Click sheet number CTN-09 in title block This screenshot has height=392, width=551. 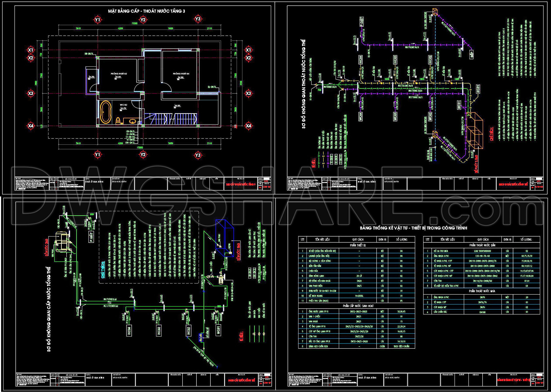coord(539,383)
